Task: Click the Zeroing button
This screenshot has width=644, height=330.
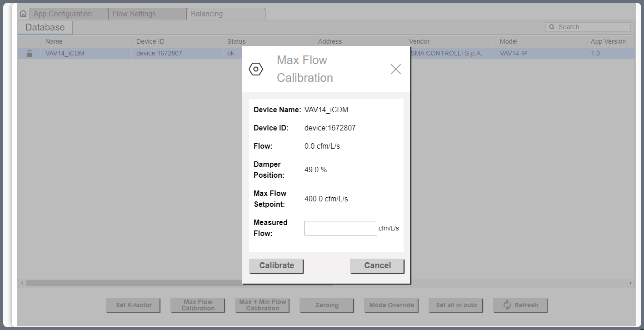Action: pos(327,305)
